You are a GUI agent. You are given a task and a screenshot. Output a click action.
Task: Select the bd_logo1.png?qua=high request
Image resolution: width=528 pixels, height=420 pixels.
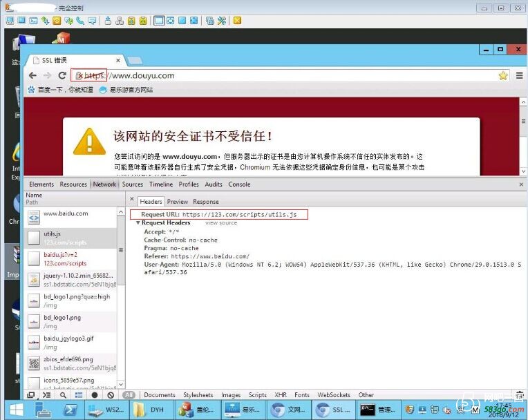(x=70, y=301)
